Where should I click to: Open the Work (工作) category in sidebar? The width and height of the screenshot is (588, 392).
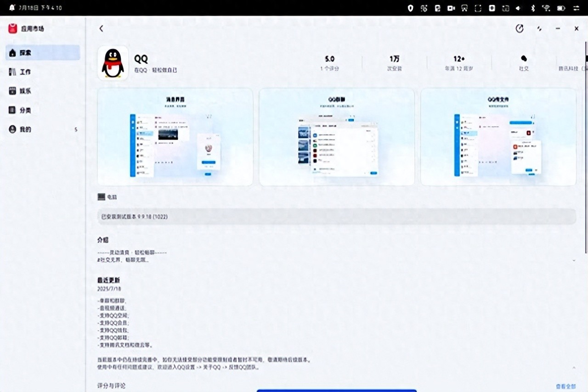pyautogui.click(x=43, y=72)
